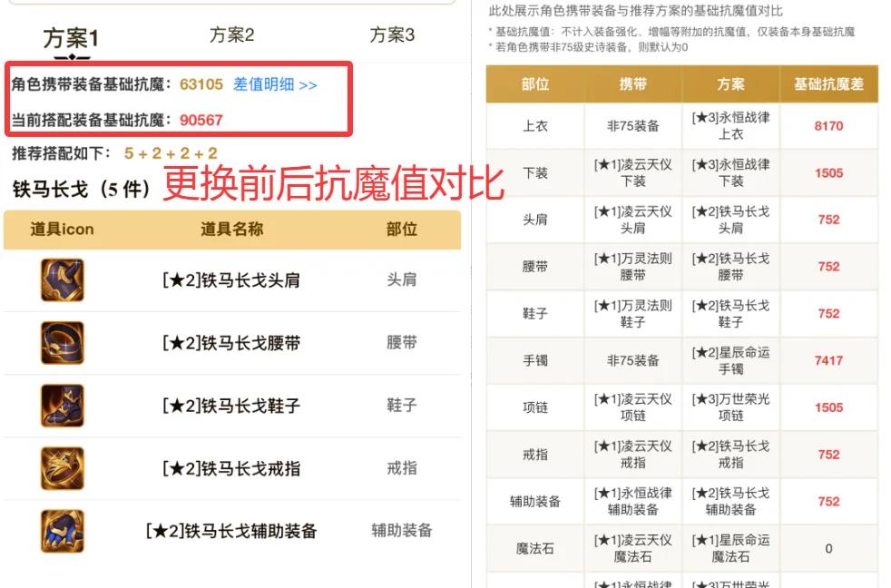
Task: Select the [★3]永恒战律上衣 cell
Action: tap(730, 126)
